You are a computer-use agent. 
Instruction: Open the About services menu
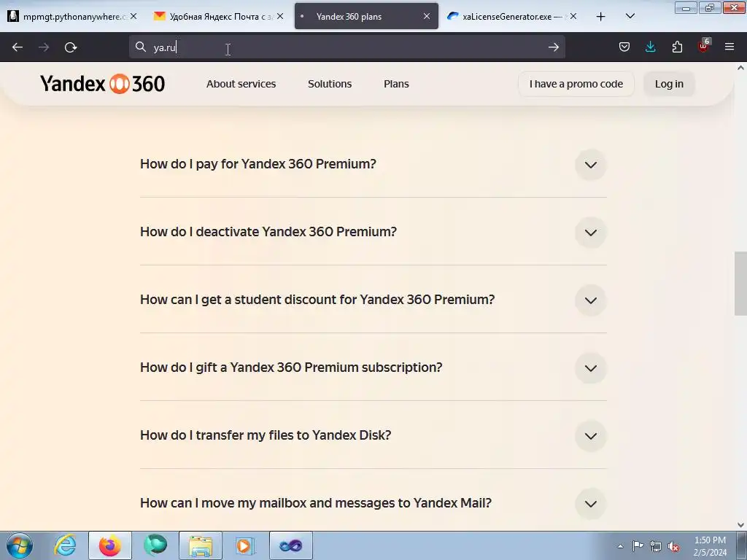pos(241,84)
